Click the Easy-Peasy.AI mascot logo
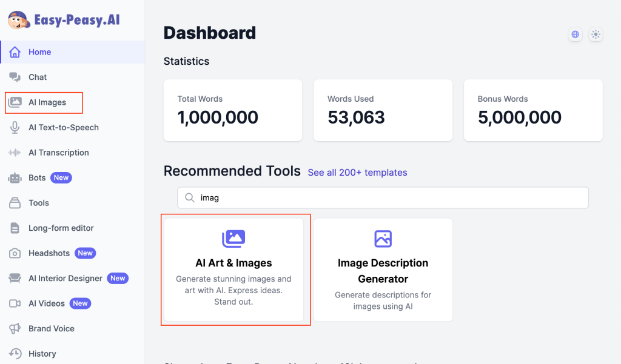621x364 pixels. coord(19,19)
